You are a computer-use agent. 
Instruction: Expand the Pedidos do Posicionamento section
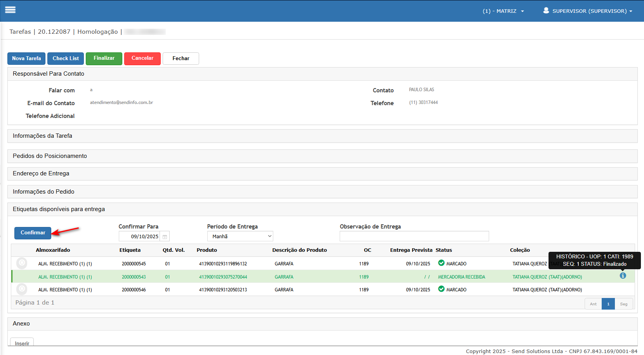(50, 156)
